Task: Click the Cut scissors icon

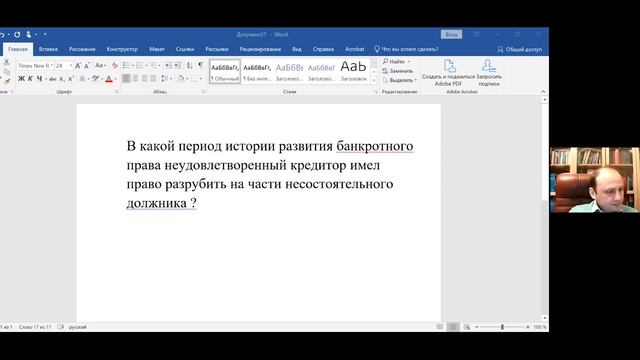Action: pyautogui.click(x=7, y=62)
